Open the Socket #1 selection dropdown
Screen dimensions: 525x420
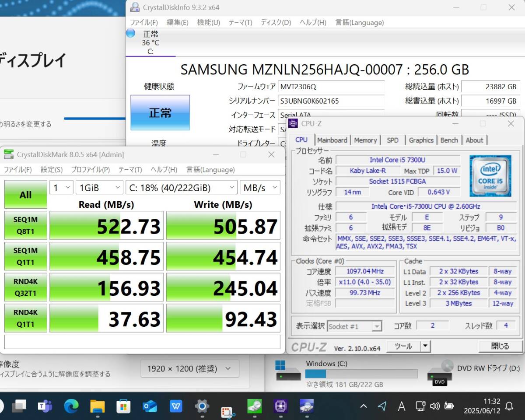click(354, 326)
